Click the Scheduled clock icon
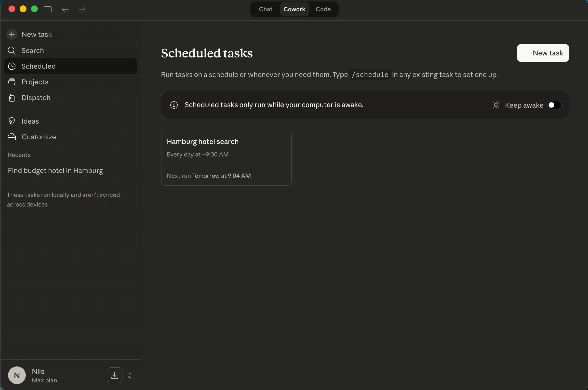This screenshot has height=390, width=588. (12, 66)
